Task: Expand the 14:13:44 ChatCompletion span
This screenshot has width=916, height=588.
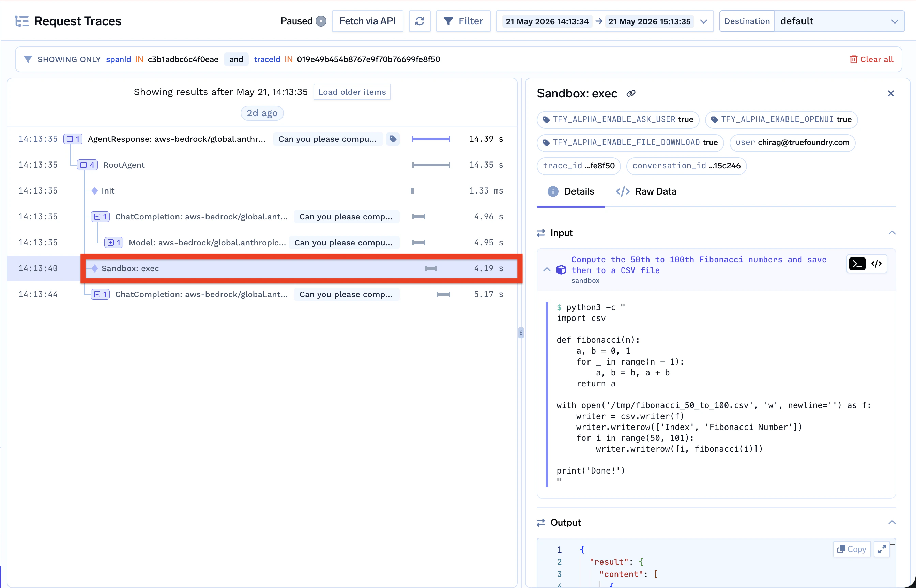Action: point(100,294)
